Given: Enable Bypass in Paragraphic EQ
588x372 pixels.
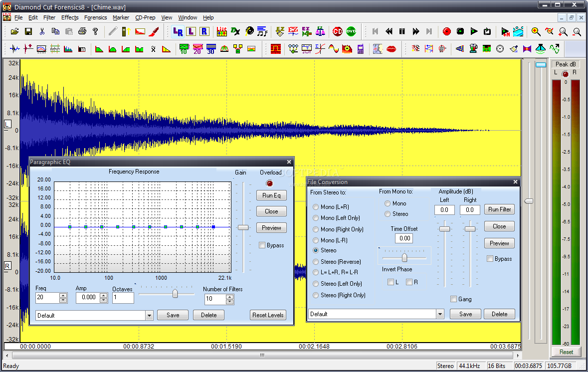Looking at the screenshot, I should coord(262,245).
